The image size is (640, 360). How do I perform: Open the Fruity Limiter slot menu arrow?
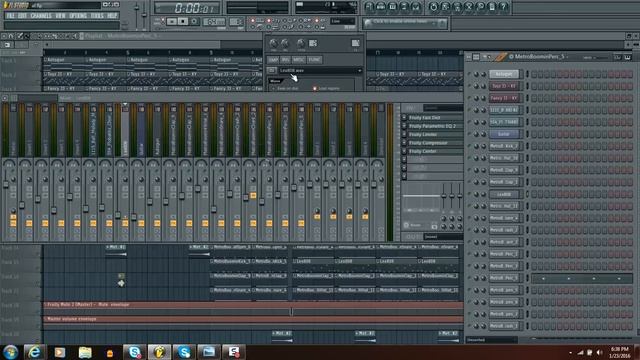pos(404,134)
